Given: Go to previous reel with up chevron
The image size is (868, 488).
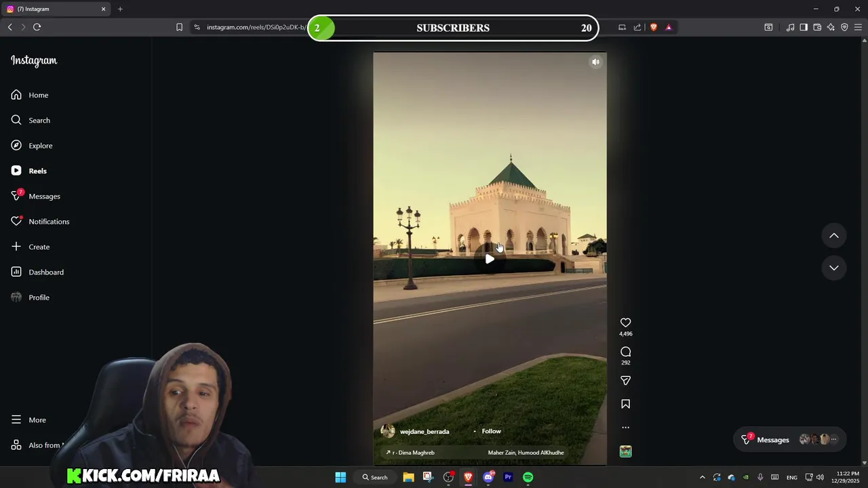Looking at the screenshot, I should pos(834,236).
